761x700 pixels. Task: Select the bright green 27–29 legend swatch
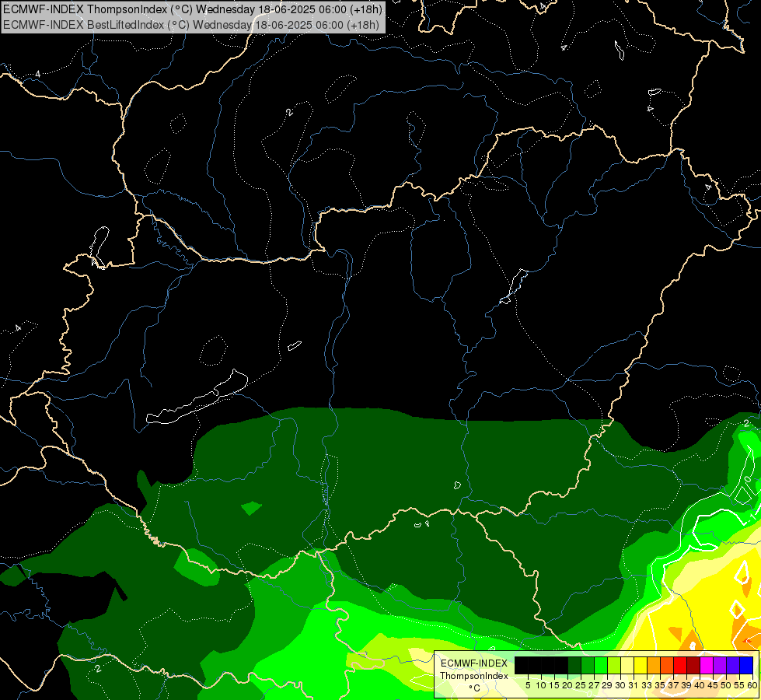coord(601,666)
